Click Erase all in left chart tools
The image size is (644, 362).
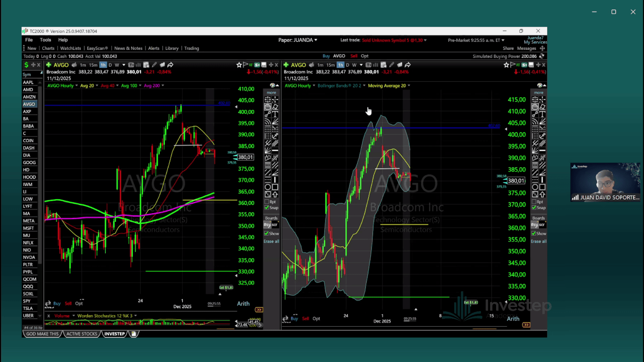(271, 241)
